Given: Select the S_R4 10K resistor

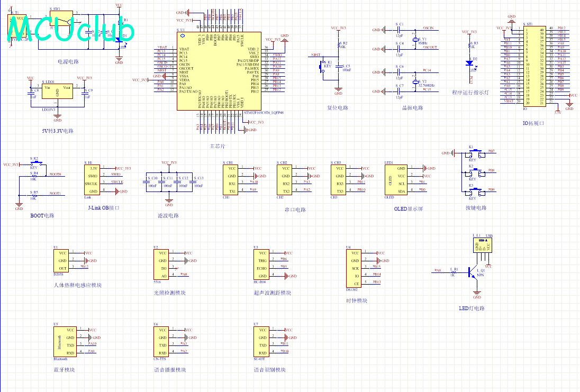Looking at the screenshot, I should 33,176.
